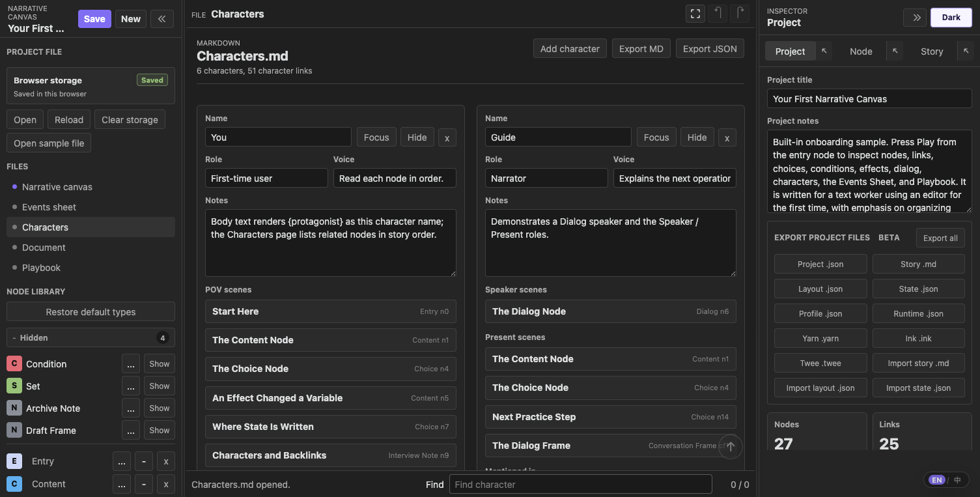Delete the Entry node type with x
The width and height of the screenshot is (980, 497).
[x=166, y=461]
